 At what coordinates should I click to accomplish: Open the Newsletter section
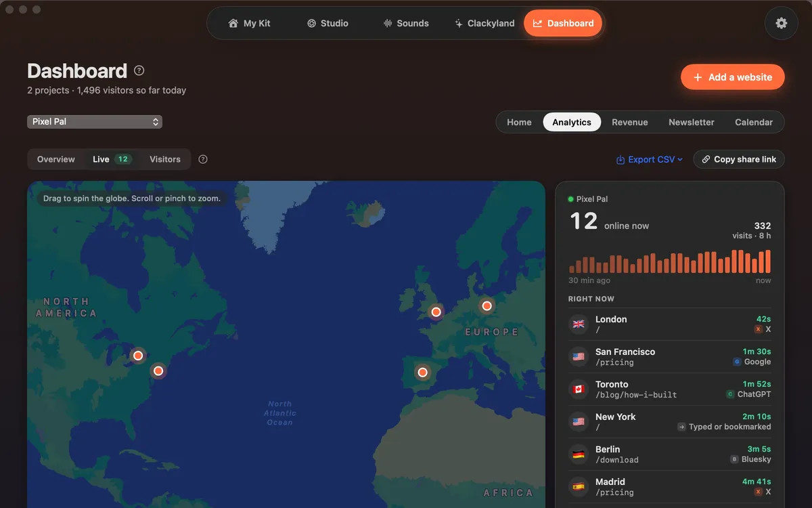(x=692, y=123)
